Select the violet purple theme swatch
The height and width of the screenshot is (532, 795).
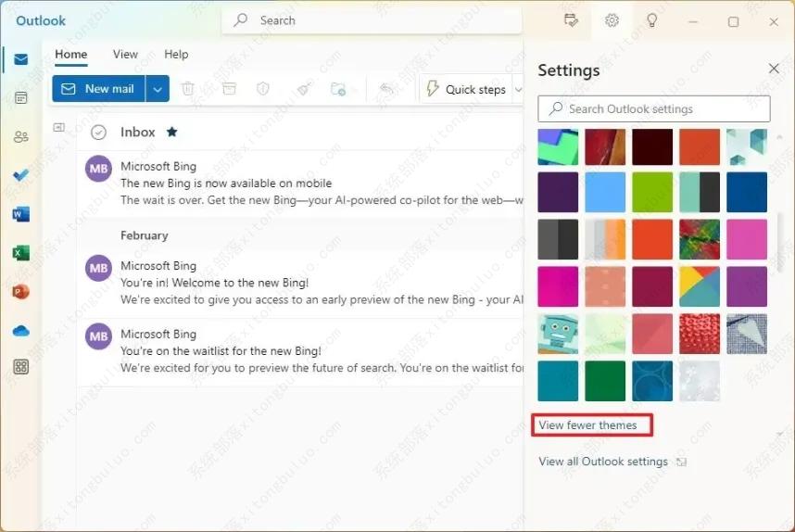(x=746, y=286)
